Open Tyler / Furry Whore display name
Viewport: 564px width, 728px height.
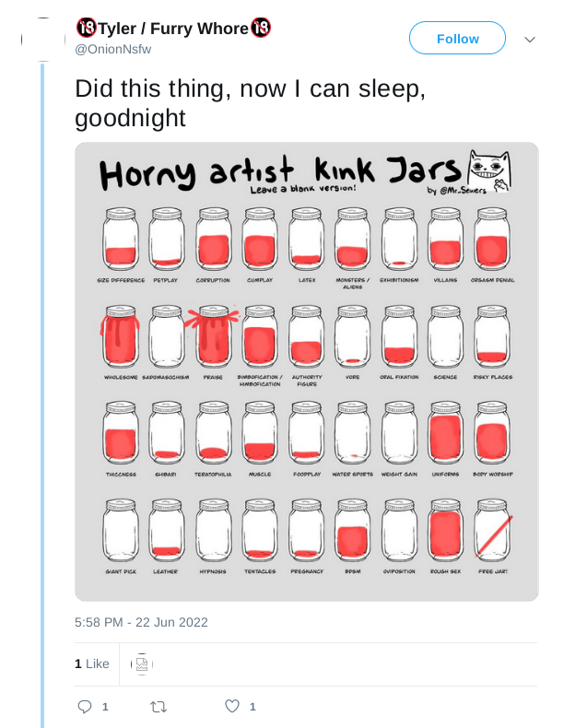tap(173, 29)
